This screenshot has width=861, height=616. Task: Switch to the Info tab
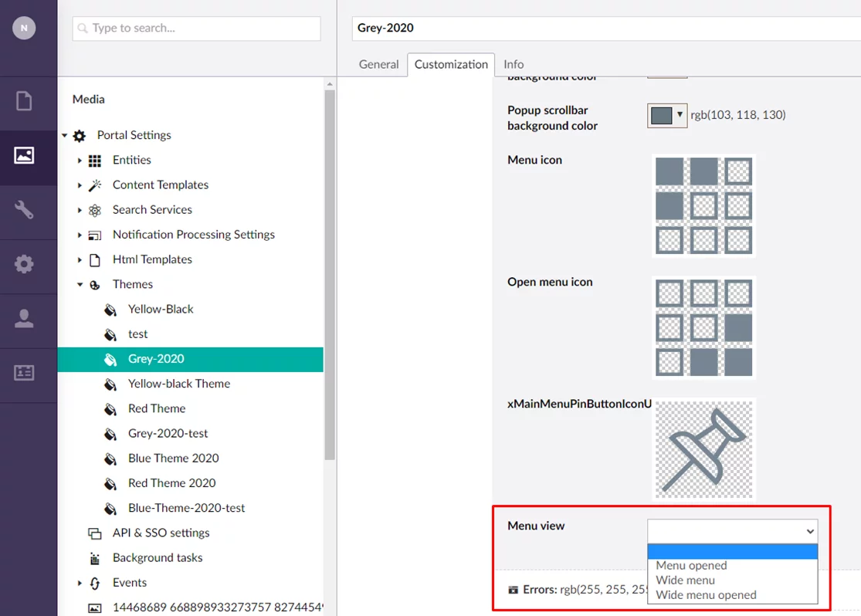tap(514, 65)
